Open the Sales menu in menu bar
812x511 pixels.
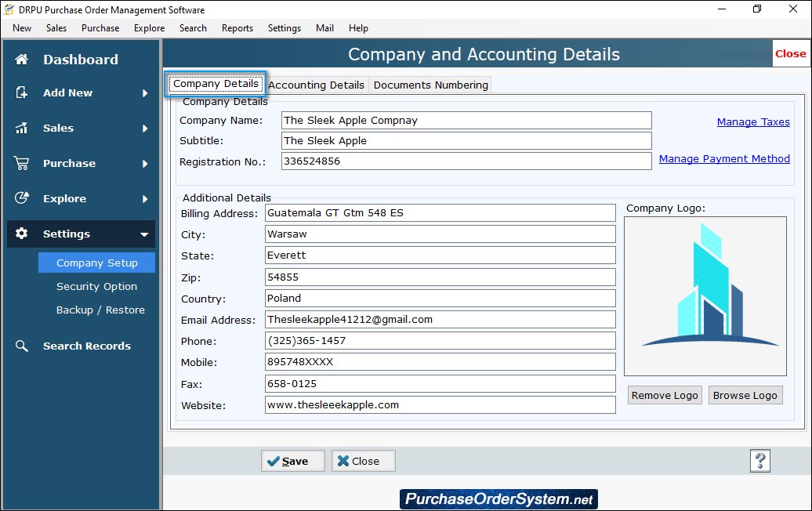point(56,28)
